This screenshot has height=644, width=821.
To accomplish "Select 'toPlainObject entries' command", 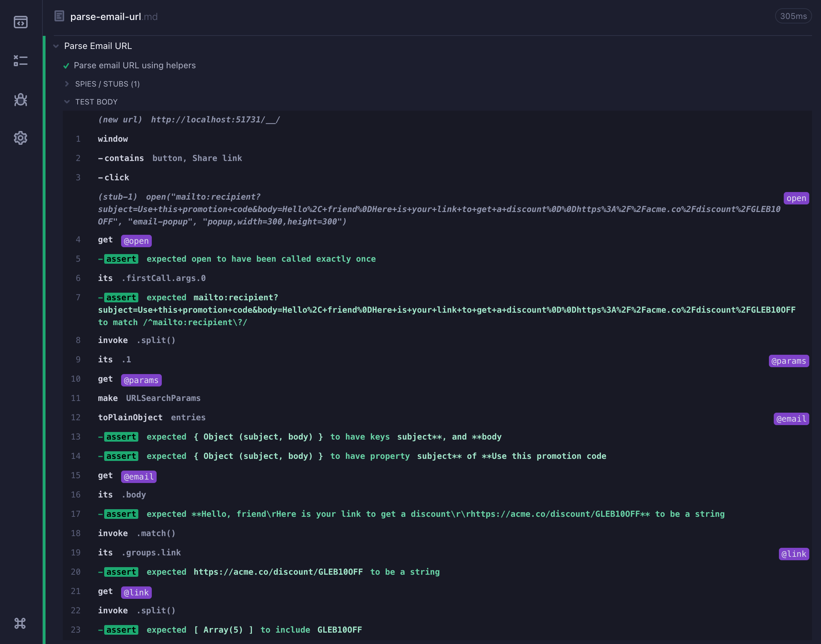I will click(437, 417).
